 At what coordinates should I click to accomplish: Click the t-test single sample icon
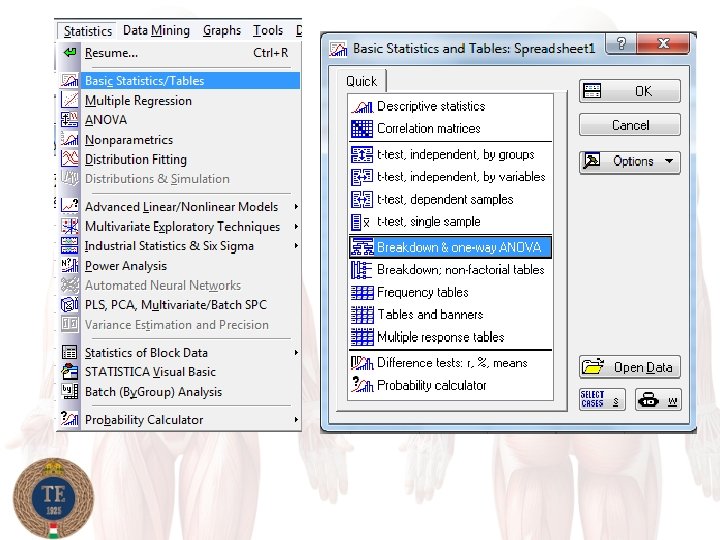[361, 222]
